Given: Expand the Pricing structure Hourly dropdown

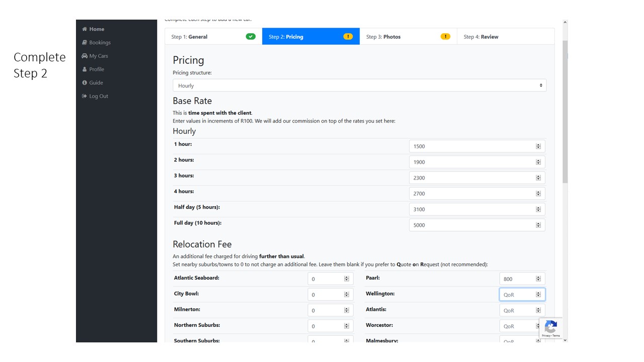Looking at the screenshot, I should [359, 85].
